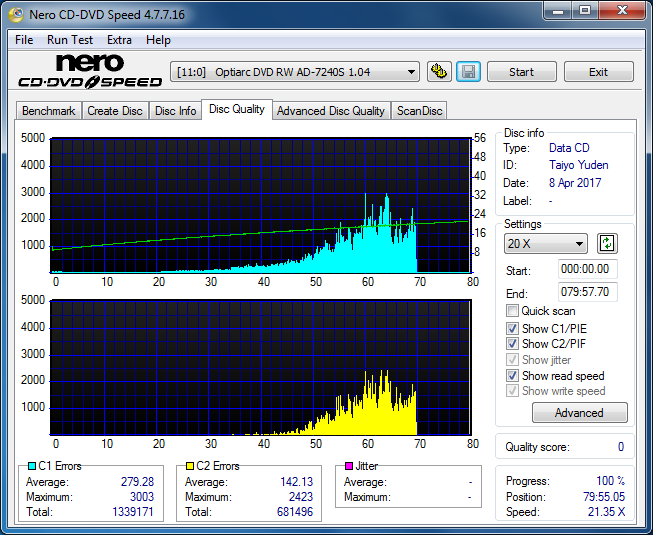Toggle the Show C1/PIE checkbox
Image resolution: width=653 pixels, height=535 pixels.
coord(512,328)
